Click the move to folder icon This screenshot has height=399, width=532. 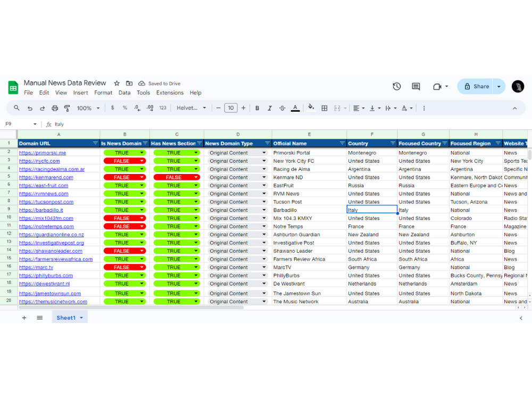[129, 83]
